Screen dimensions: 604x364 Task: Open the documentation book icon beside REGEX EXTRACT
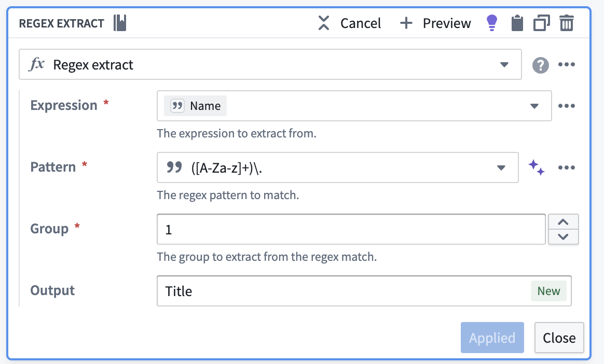[x=120, y=23]
